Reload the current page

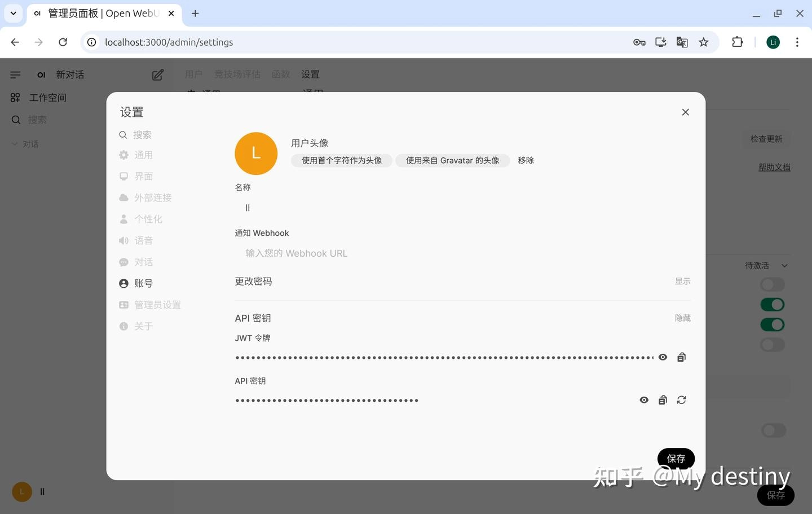coord(63,42)
